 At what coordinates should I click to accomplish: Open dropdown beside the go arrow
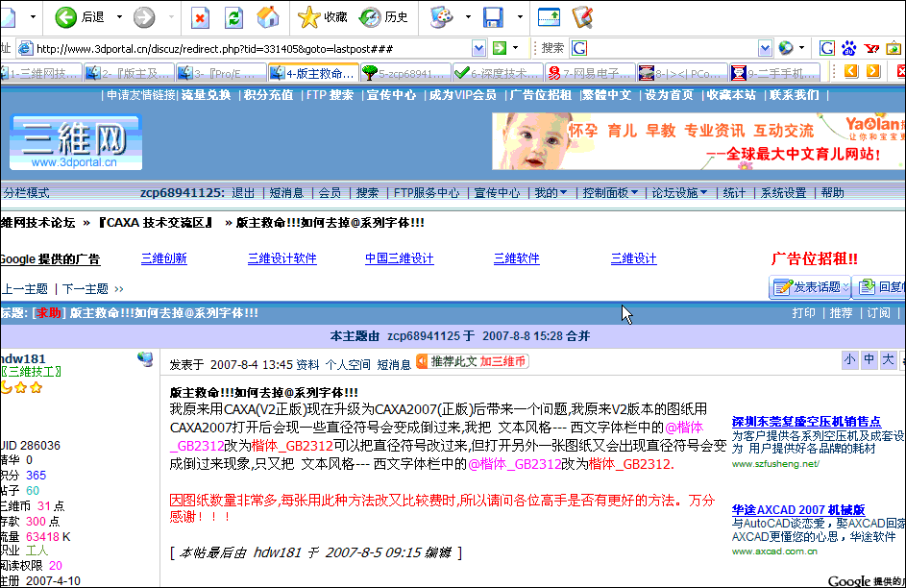(515, 48)
